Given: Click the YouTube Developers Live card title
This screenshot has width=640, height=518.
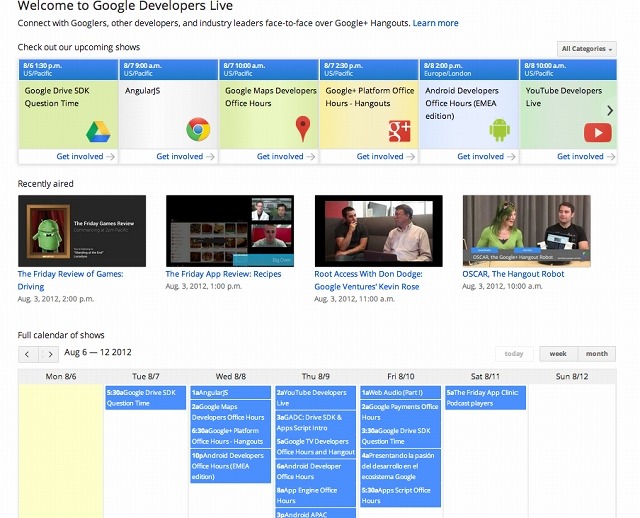Looking at the screenshot, I should [563, 97].
